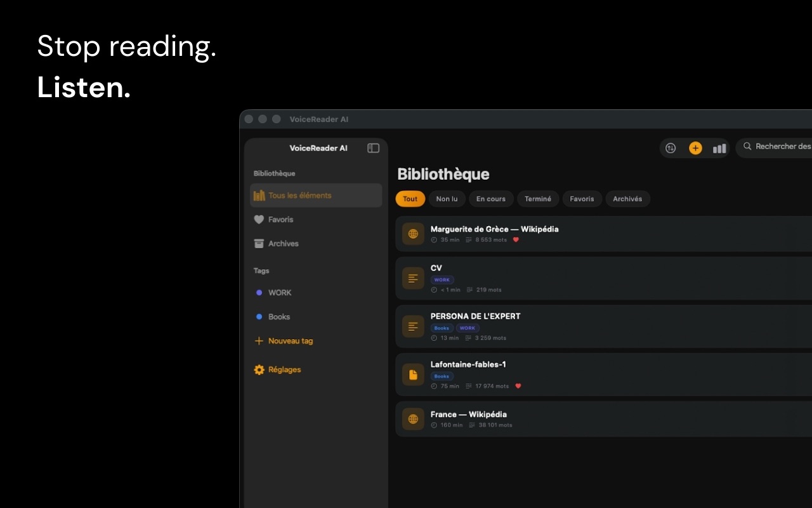
Task: Select Tous les éléments in sidebar
Action: pos(316,196)
